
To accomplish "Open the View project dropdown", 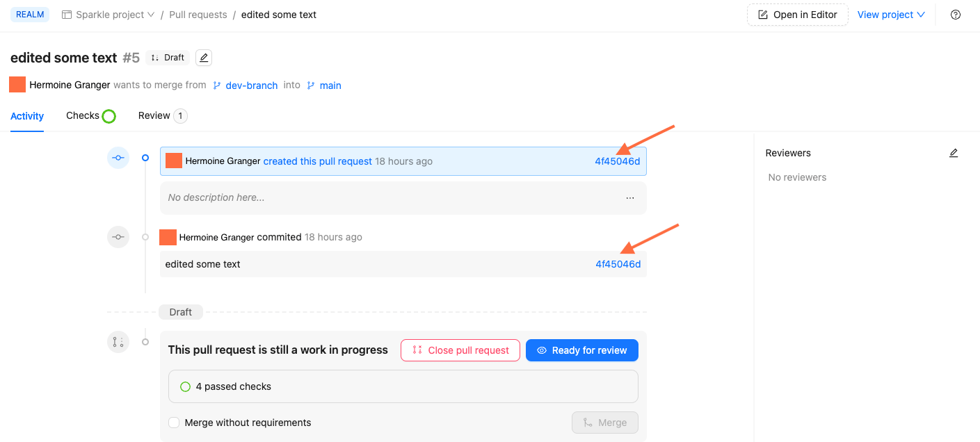I will pyautogui.click(x=891, y=14).
